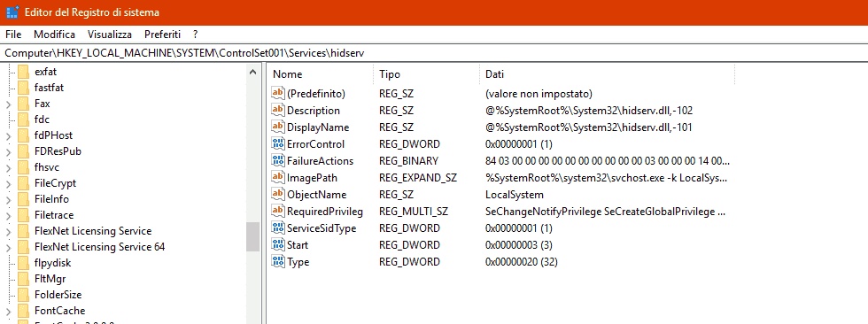Open the ? help menu
Viewport: 868px width, 324px height.
pyautogui.click(x=196, y=35)
